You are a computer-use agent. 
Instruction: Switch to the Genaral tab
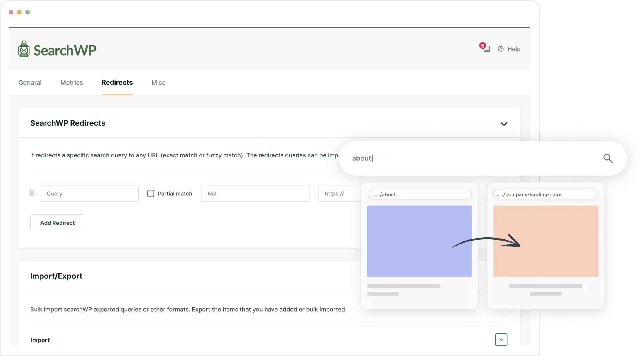click(x=30, y=83)
